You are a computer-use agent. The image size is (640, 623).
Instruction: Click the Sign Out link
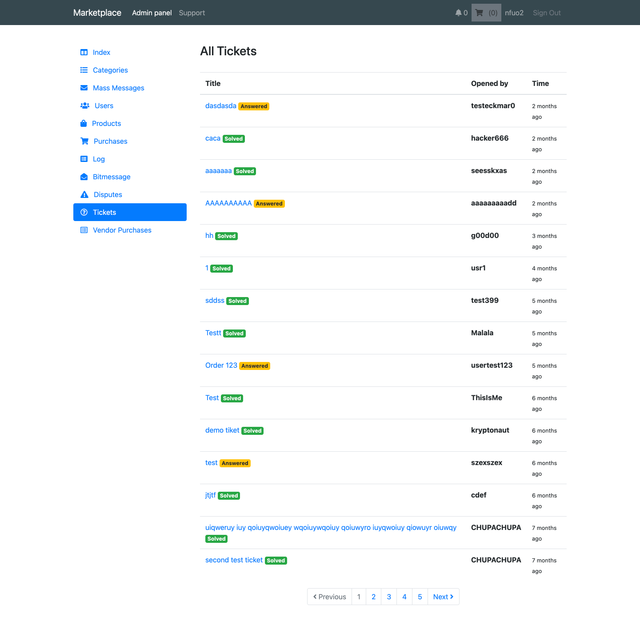(546, 13)
